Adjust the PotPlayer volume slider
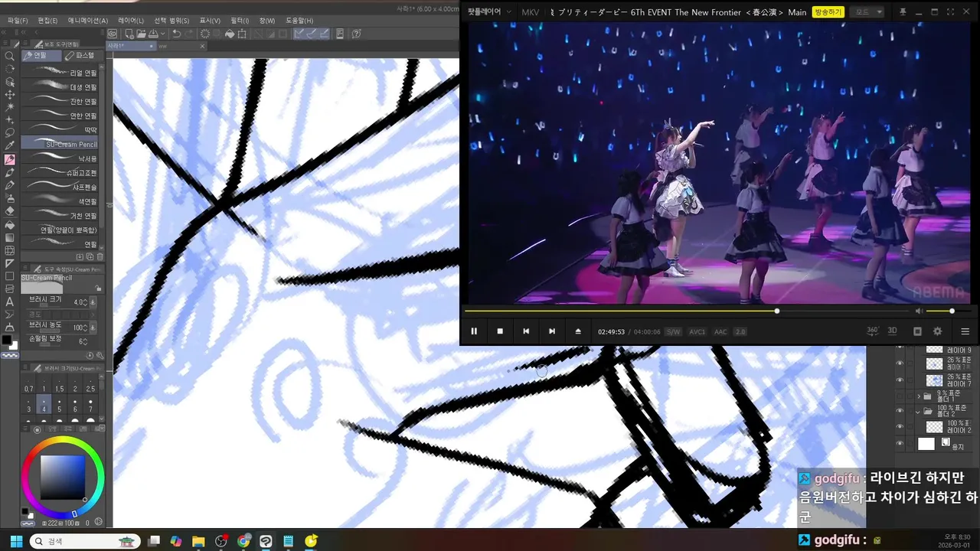The image size is (980, 551). [x=949, y=311]
